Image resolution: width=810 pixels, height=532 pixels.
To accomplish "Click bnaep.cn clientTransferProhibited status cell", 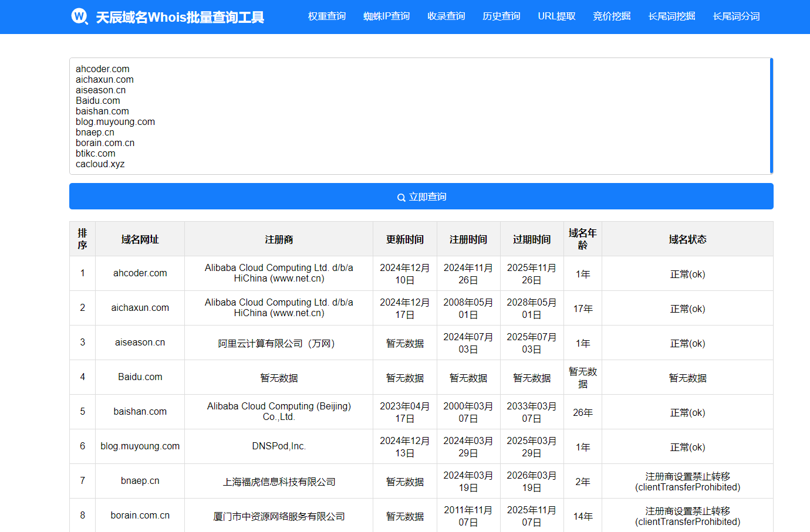I will tap(687, 481).
